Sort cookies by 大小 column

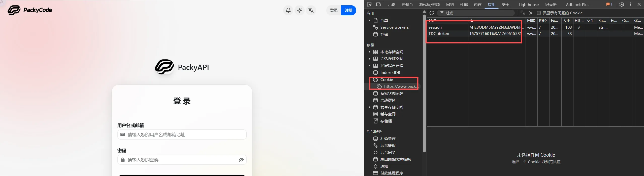click(567, 20)
